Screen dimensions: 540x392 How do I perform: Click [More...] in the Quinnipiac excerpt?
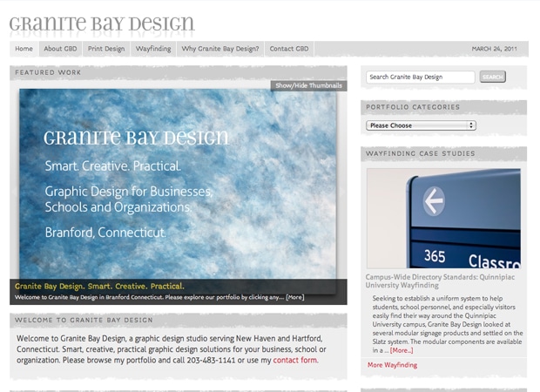click(x=402, y=350)
